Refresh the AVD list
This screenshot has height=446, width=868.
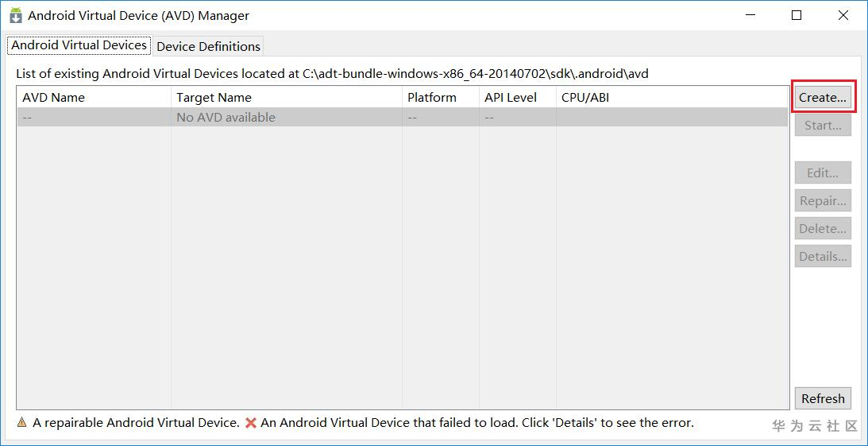click(823, 398)
